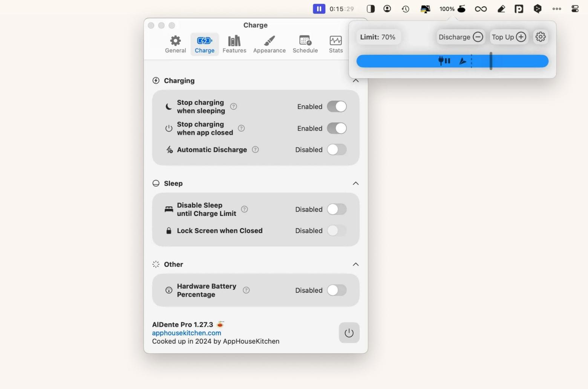Click the three-dots menu bar icon

pos(557,9)
